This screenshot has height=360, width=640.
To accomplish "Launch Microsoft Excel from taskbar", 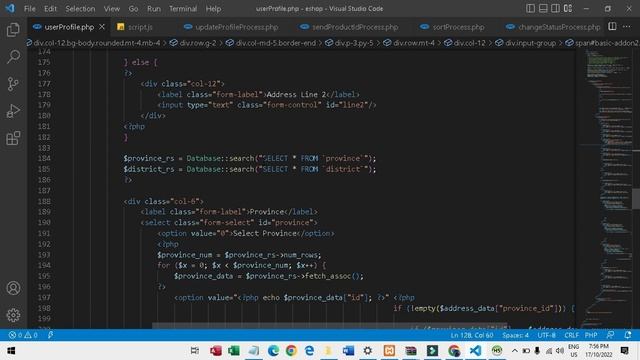I will 234,351.
